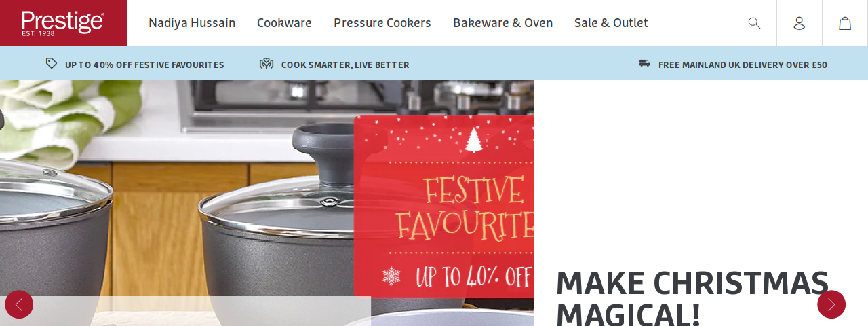Open the search magnifier icon
Image resolution: width=868 pixels, height=326 pixels.
click(754, 23)
